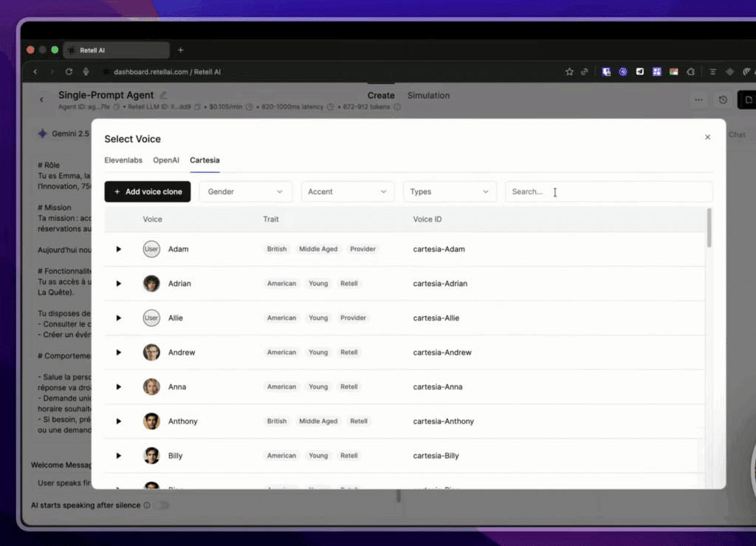
Task: Click the Add voice clone button
Action: [148, 191]
